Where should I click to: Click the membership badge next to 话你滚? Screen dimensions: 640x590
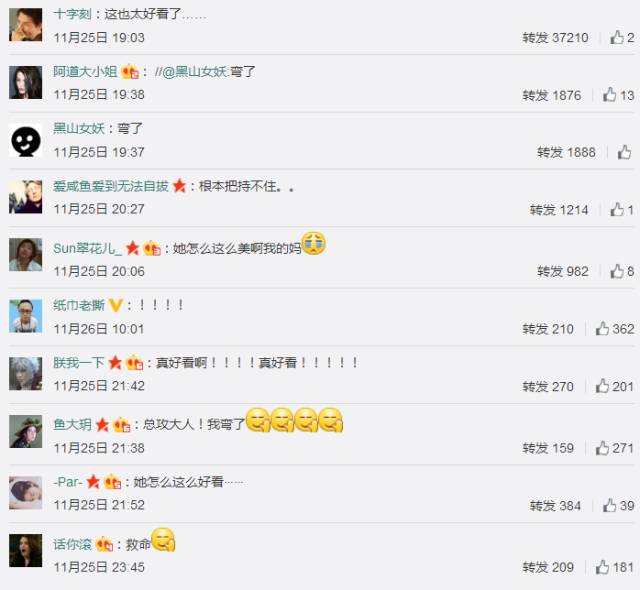104,544
